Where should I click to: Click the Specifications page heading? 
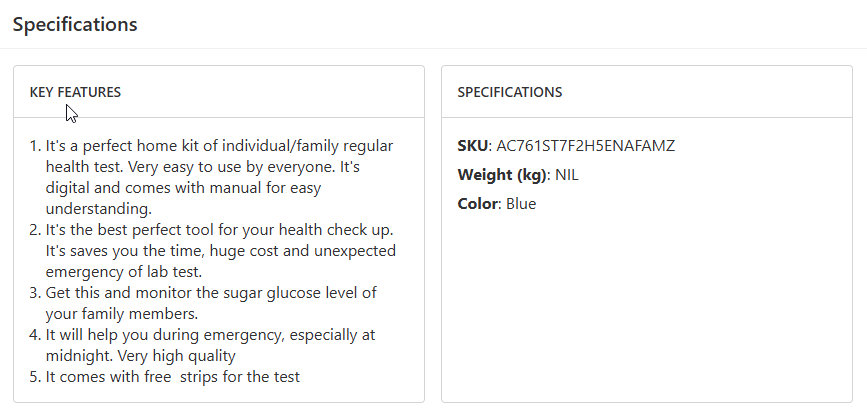pyautogui.click(x=75, y=24)
